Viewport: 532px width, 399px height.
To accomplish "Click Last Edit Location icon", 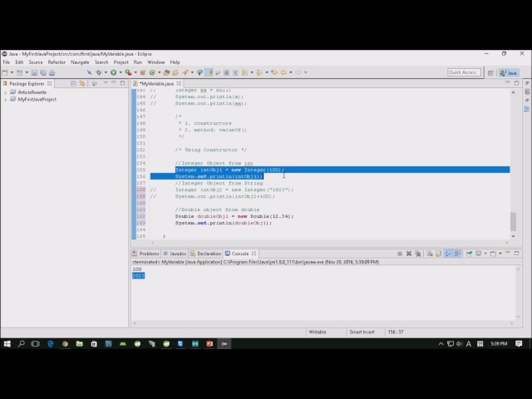I will click(274, 72).
